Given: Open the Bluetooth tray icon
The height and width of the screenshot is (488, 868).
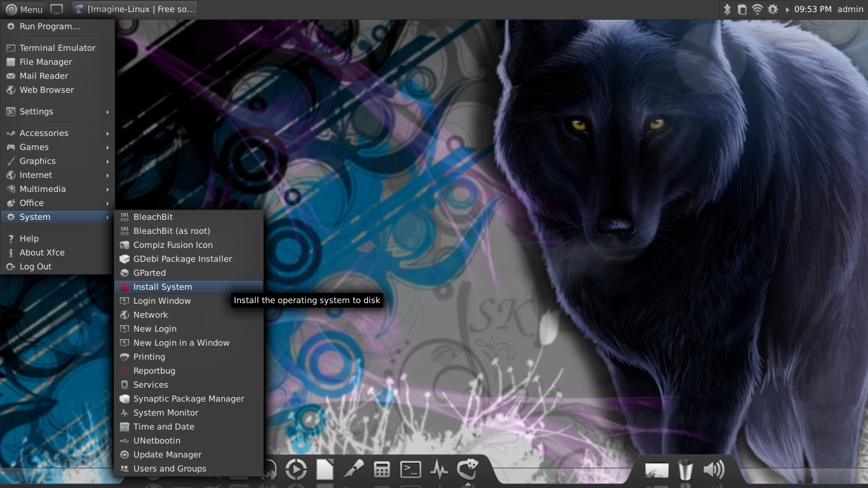Looking at the screenshot, I should (x=728, y=10).
